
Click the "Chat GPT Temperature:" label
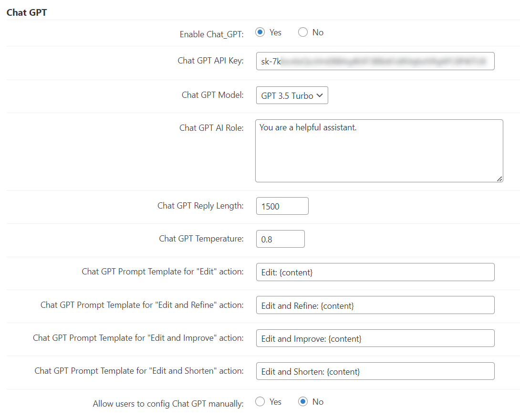click(201, 239)
